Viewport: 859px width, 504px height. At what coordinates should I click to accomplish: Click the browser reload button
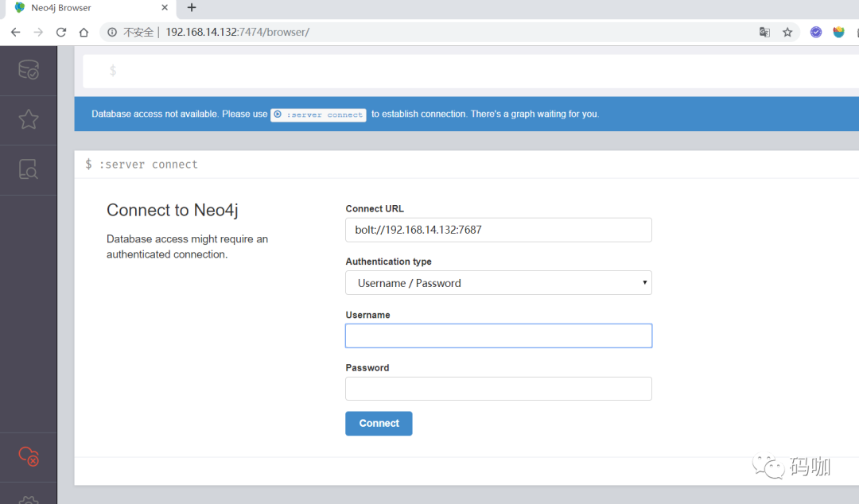tap(60, 33)
